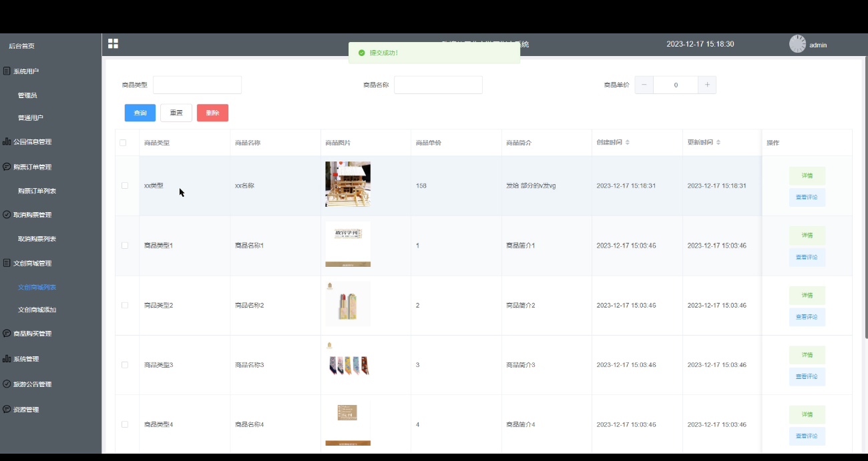Open 查看评论 for 商品类型3 row

807,376
